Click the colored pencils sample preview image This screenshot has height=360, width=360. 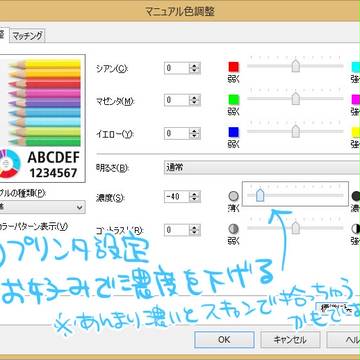point(43,118)
